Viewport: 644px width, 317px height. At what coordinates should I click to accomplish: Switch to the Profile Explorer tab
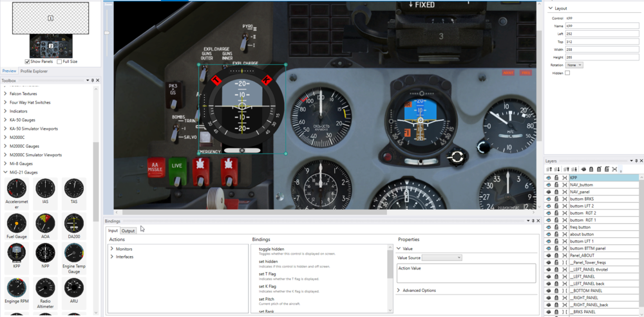tap(34, 71)
